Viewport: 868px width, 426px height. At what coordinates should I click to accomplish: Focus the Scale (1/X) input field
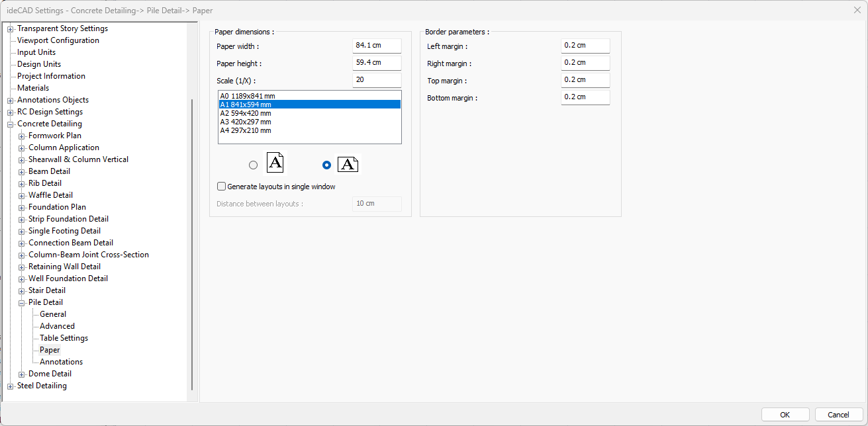[376, 80]
